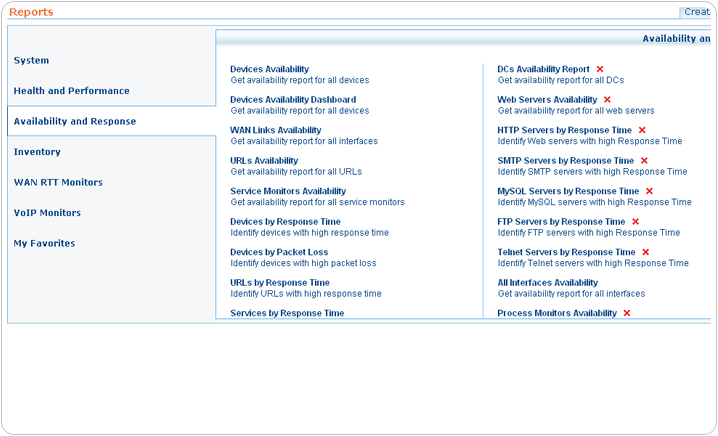Remove Process Monitors Availability with red X
Screen dimensions: 718x436
tap(627, 313)
